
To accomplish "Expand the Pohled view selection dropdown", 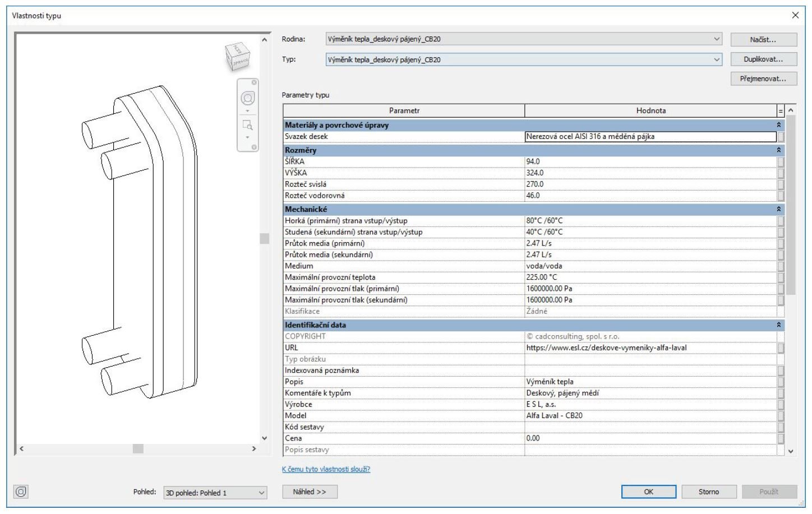I will point(261,493).
